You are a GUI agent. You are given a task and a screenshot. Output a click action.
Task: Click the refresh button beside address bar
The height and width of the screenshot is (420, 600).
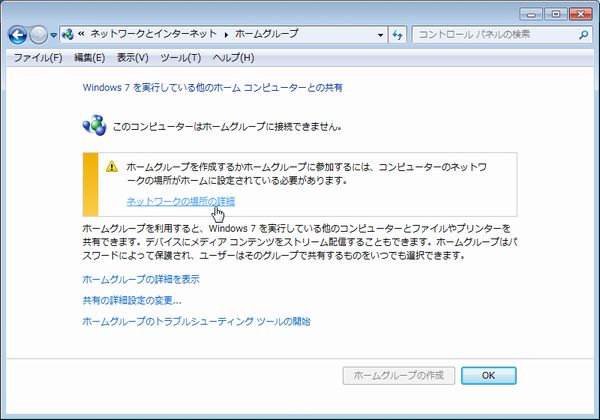[x=398, y=35]
